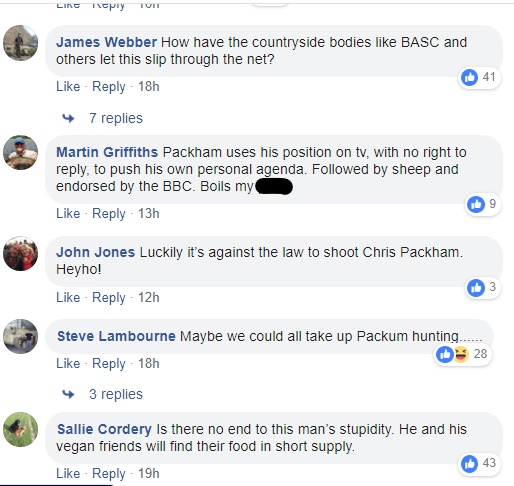Open Martin Griffiths' profile picture
Viewport: 514px width, 486px height.
pos(20,153)
